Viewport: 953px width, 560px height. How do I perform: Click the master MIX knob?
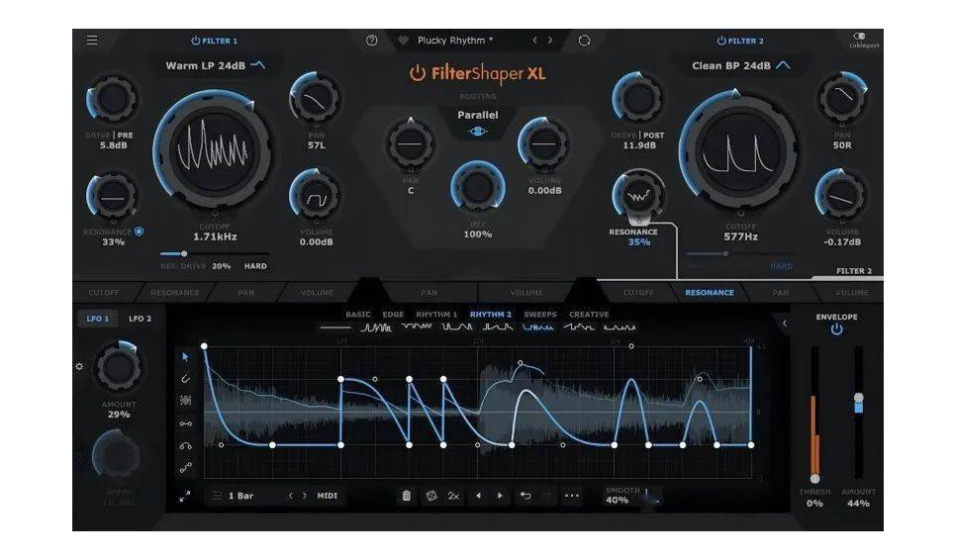tap(478, 188)
